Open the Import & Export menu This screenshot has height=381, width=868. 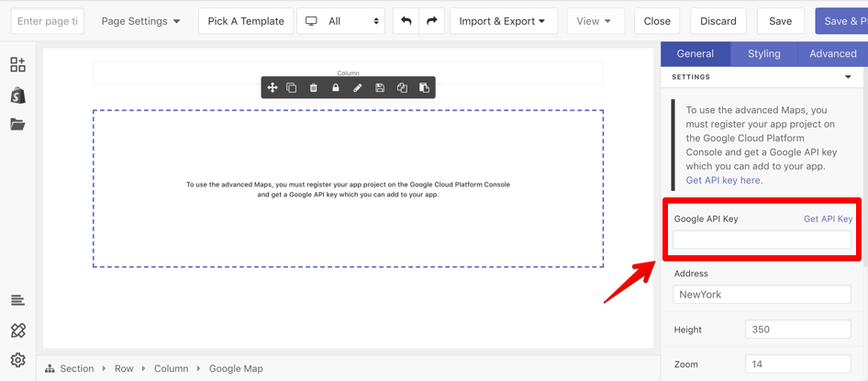502,21
